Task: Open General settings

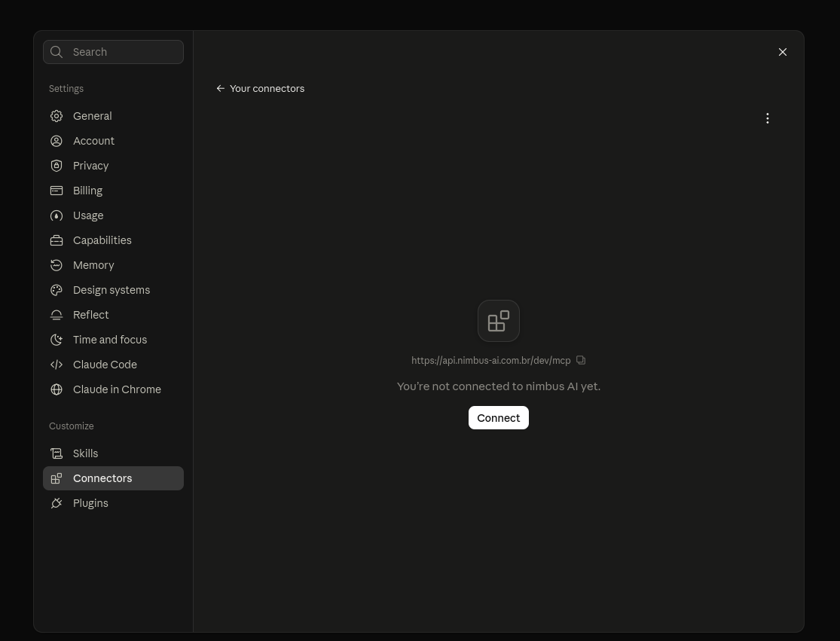Action: (x=113, y=116)
